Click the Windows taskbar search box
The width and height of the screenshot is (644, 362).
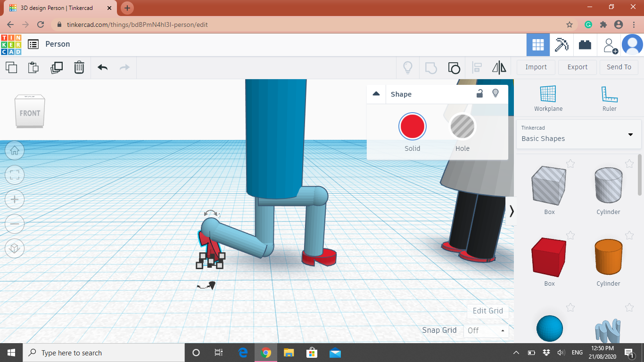(x=103, y=353)
